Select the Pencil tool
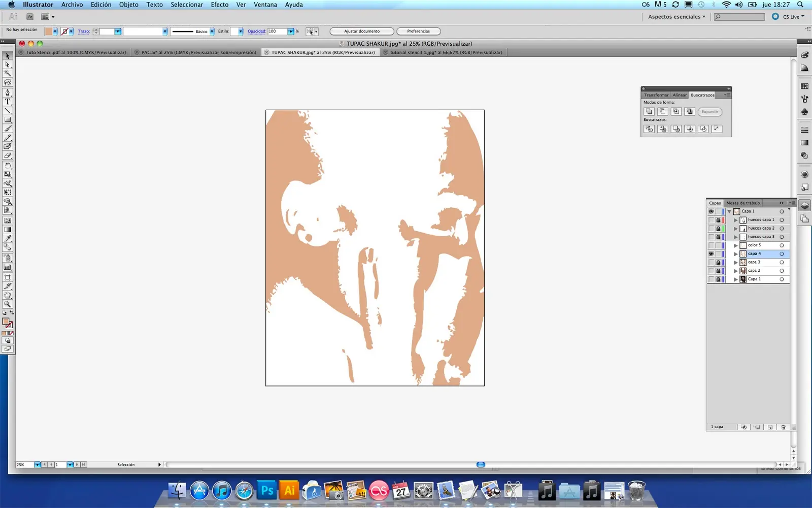 tap(8, 138)
